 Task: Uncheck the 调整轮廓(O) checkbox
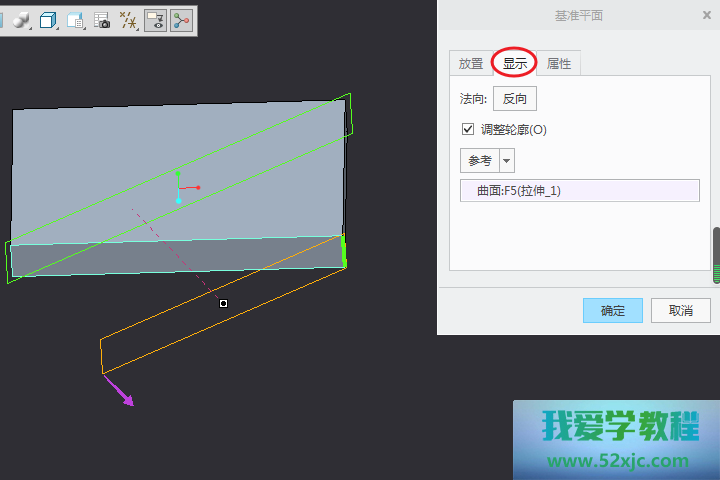click(467, 129)
